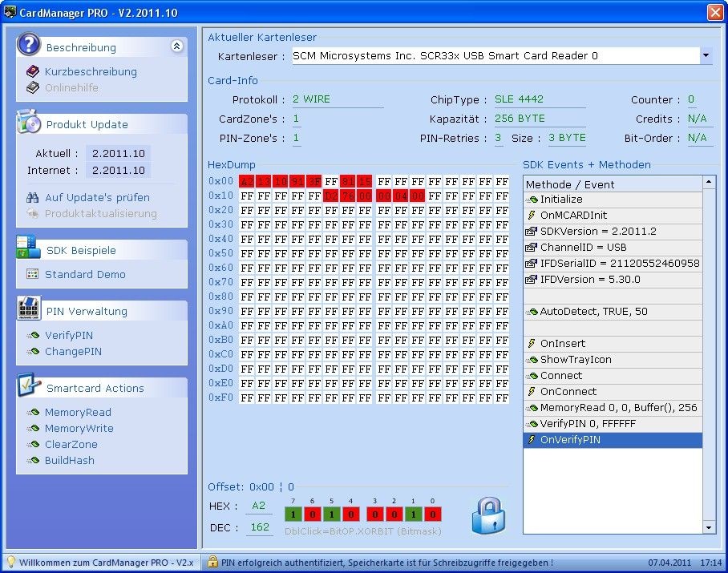Click the binoculars icon for update check
The image size is (728, 573).
pyautogui.click(x=33, y=197)
